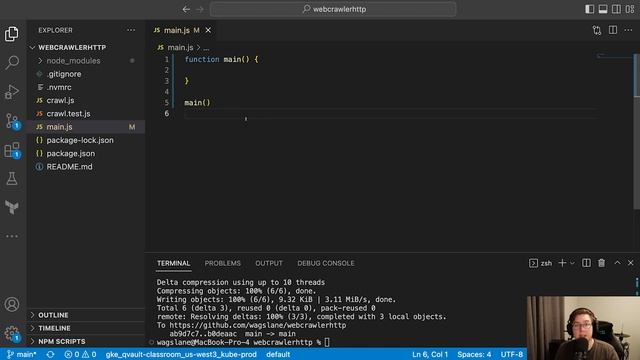
Task: Open launch profile dropdown arrow
Action: tap(572, 263)
